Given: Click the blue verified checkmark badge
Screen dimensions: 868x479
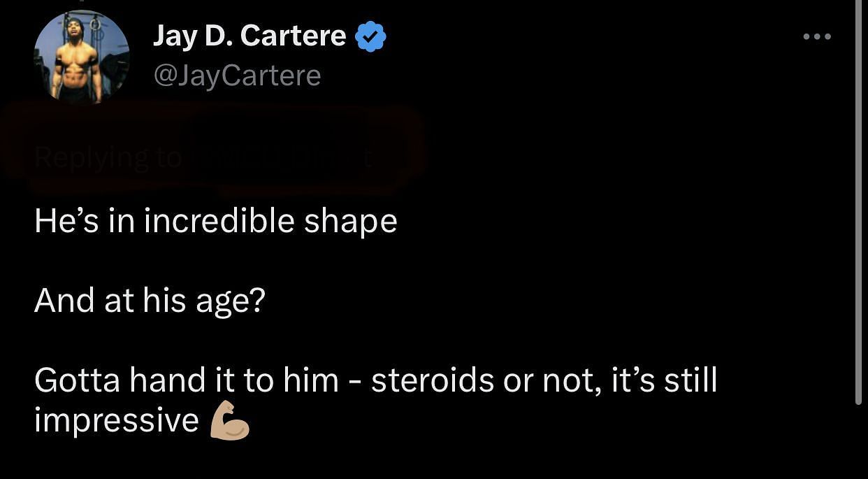Looking at the screenshot, I should [371, 36].
